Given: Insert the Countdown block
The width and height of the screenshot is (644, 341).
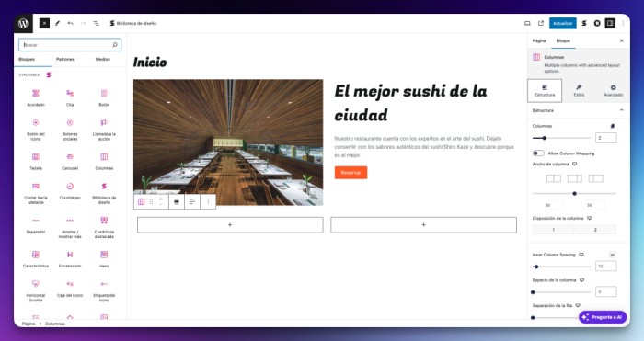Looking at the screenshot, I should pyautogui.click(x=70, y=191).
